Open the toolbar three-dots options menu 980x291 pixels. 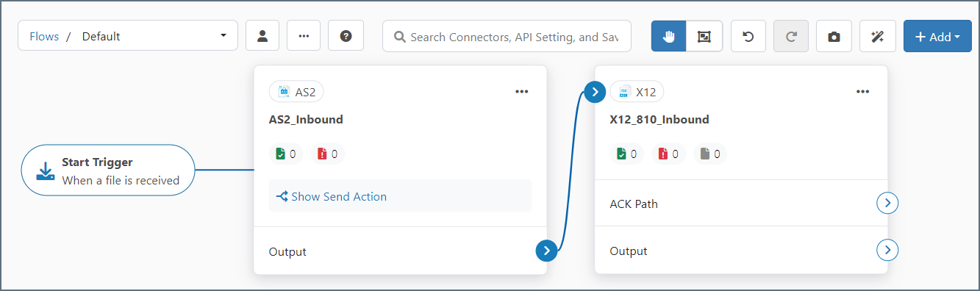point(304,36)
